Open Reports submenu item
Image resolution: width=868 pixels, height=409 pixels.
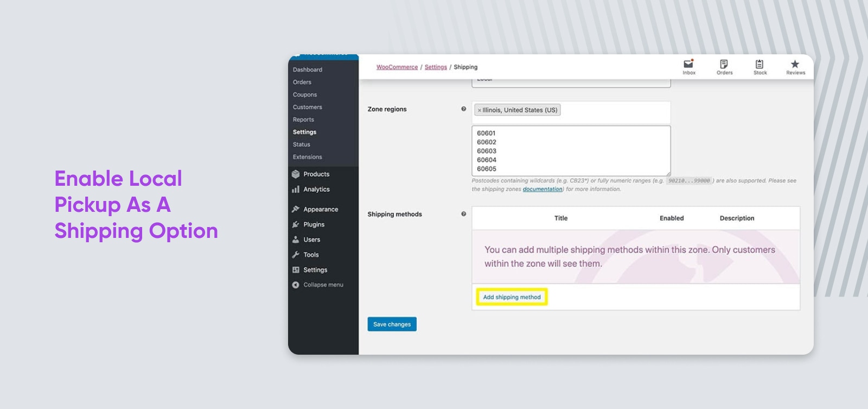click(x=303, y=119)
